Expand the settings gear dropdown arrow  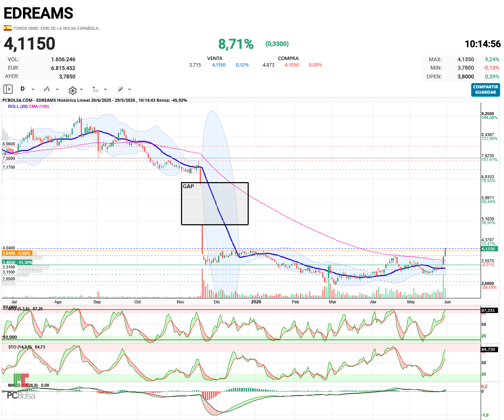[81, 90]
